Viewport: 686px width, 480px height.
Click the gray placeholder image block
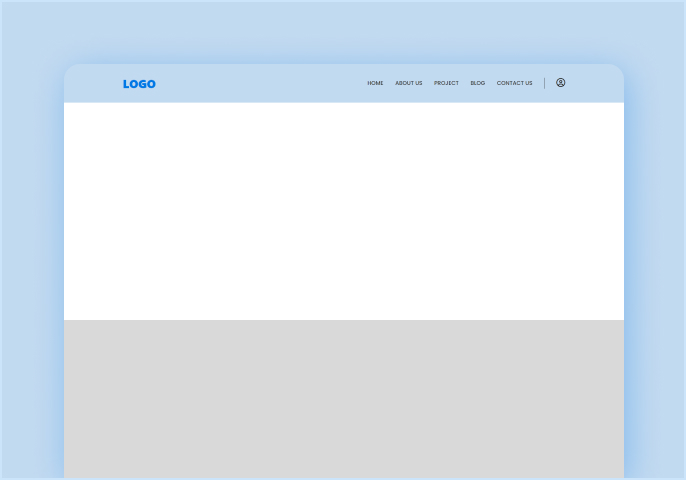[x=343, y=398]
